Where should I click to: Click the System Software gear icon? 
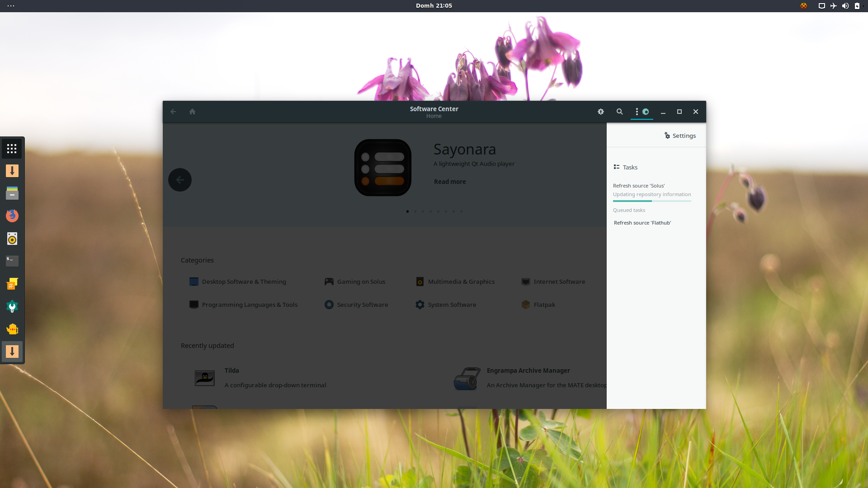(x=420, y=305)
